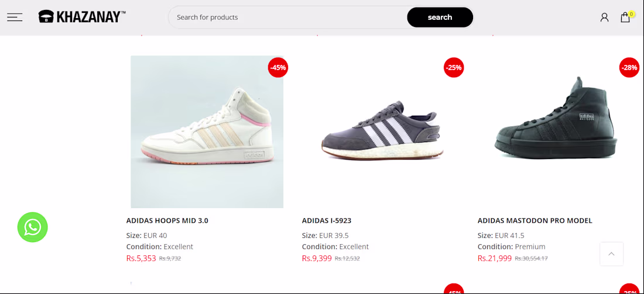The image size is (644, 294).
Task: Click the back-to-top arrow button
Action: (611, 254)
